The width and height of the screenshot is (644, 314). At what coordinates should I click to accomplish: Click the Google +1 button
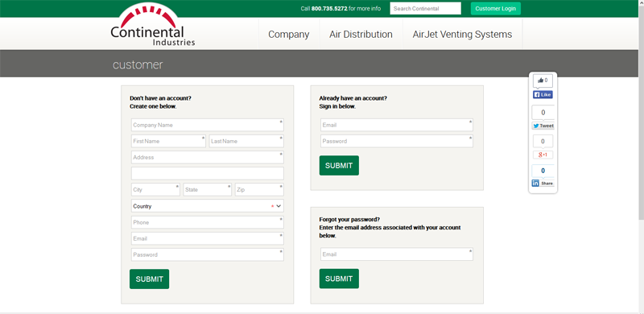click(543, 155)
